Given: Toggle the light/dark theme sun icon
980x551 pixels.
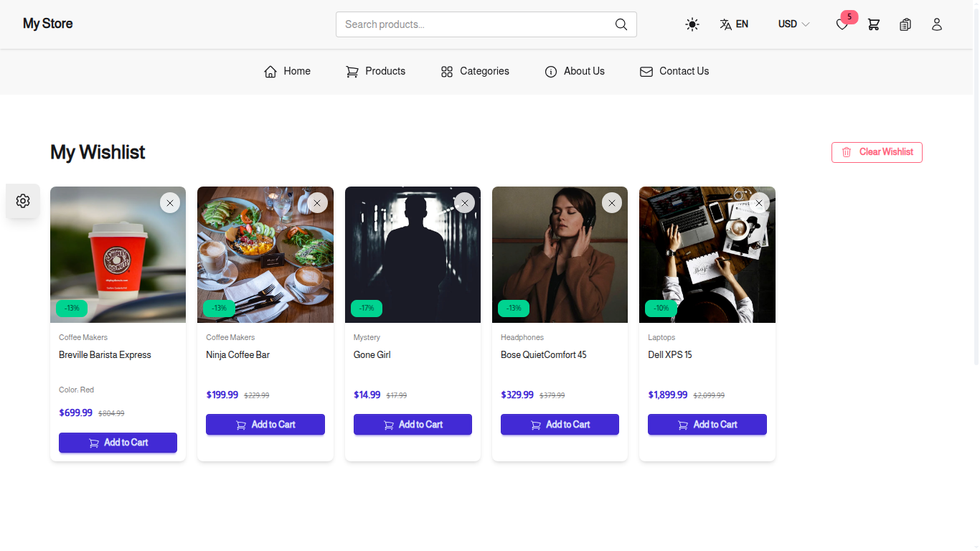Looking at the screenshot, I should [x=692, y=24].
